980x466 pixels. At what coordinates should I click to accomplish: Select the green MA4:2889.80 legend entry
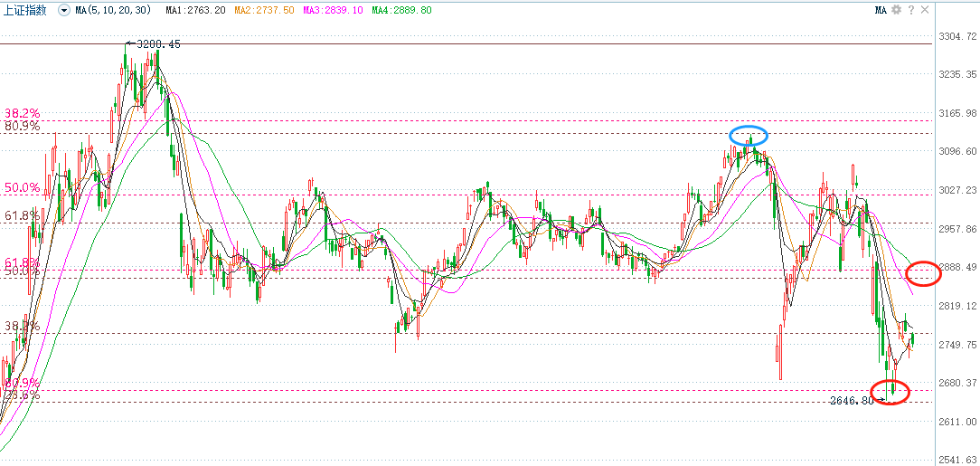click(x=402, y=10)
